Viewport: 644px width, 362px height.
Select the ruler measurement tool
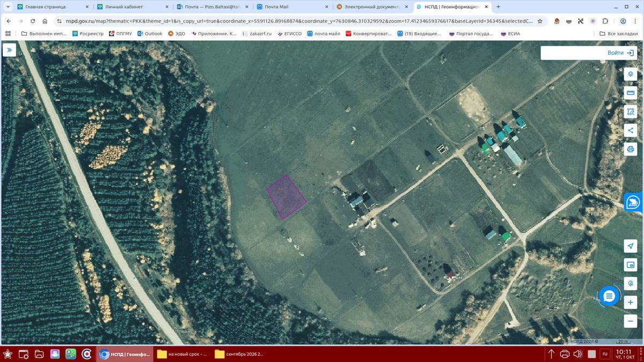pyautogui.click(x=631, y=93)
